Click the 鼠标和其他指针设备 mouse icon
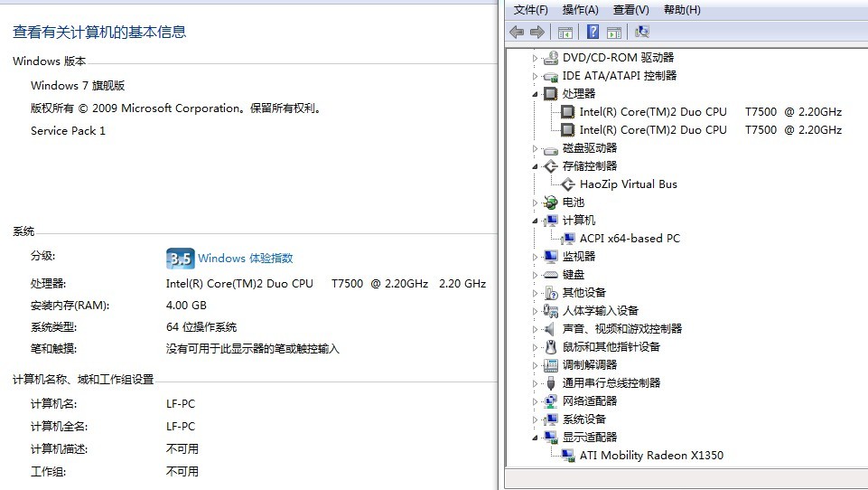 pyautogui.click(x=550, y=347)
